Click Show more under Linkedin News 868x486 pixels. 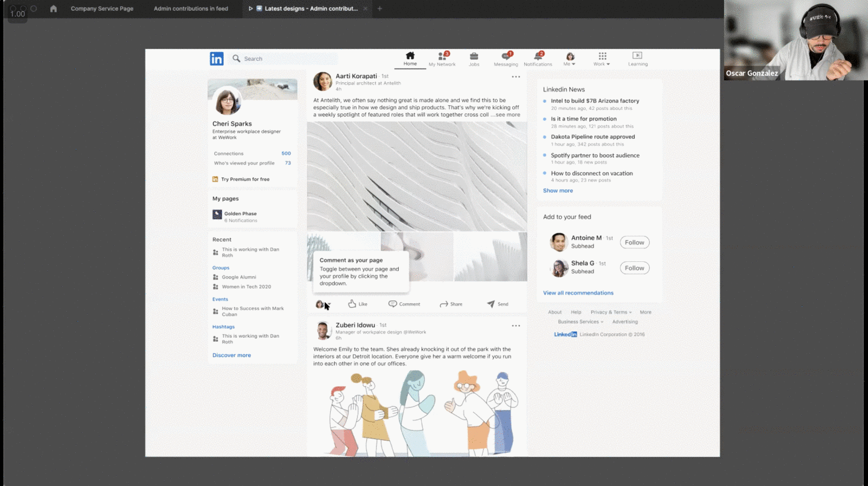pos(558,190)
